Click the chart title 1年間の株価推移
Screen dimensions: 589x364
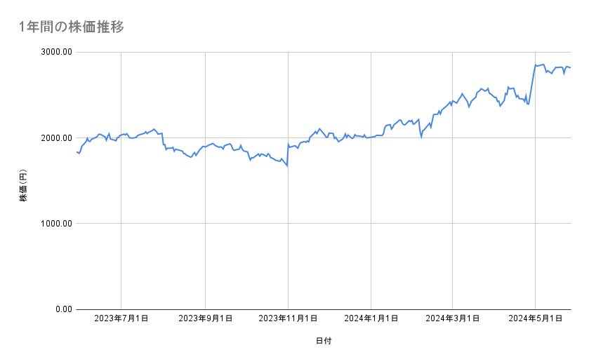click(72, 27)
